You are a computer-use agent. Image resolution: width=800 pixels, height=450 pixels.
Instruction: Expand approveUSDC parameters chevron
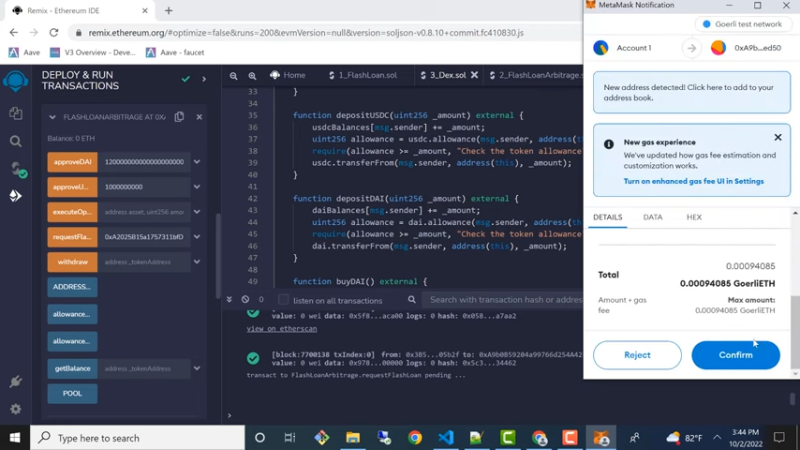tap(197, 187)
